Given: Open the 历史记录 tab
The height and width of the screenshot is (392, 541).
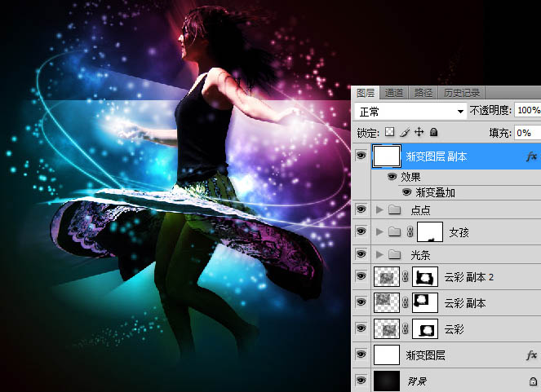Looking at the screenshot, I should (x=461, y=92).
